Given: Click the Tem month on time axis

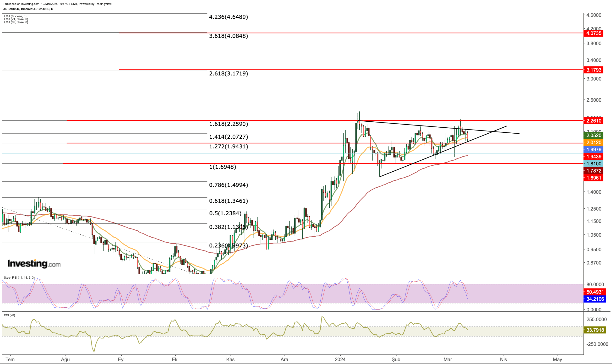Looking at the screenshot, I should (10, 360).
